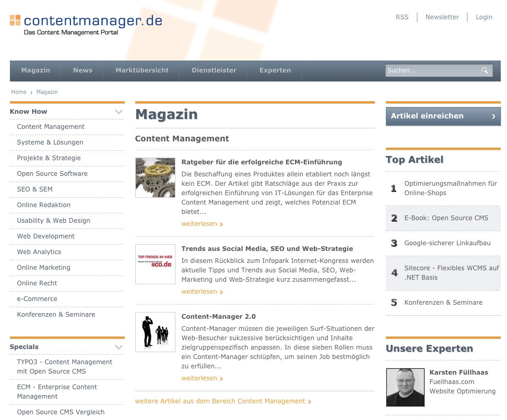Open Ratgeber für die erfolgreiche ECM-Einführung headline
Viewport: 507px width, 420px height.
point(262,162)
